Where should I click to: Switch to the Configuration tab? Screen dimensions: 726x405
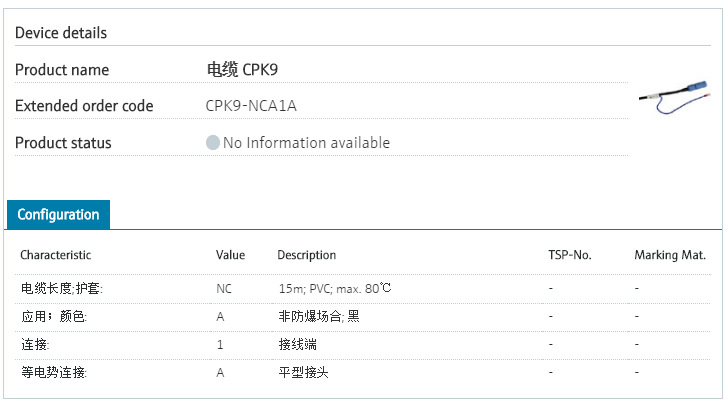coord(58,215)
